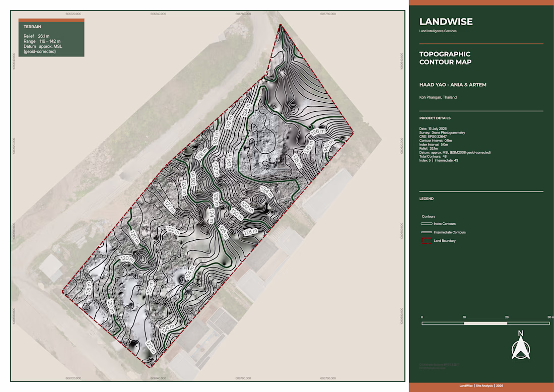Click 'Datum approx. MSL' in the Terrain box
Image resolution: width=554 pixels, height=392 pixels.
tap(43, 46)
